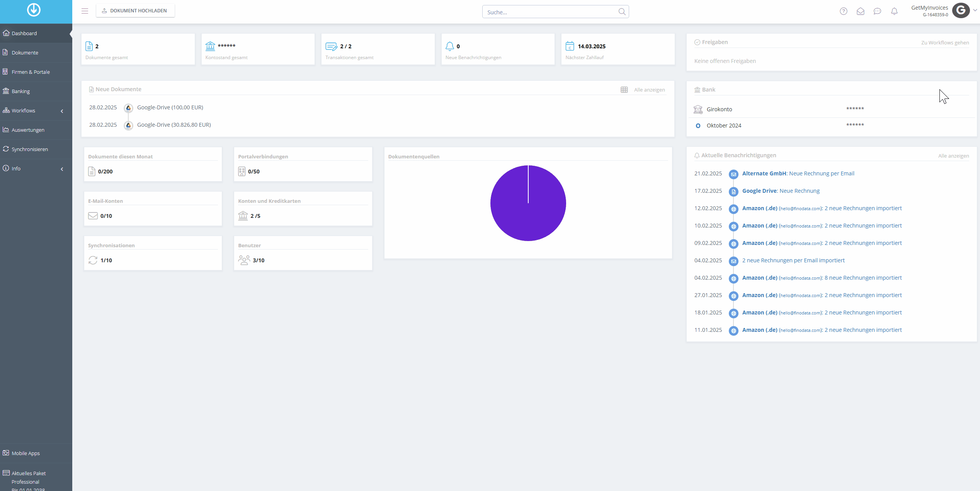980x491 pixels.
Task: Click the Alternate GmbH email notification icon
Action: coord(733,174)
